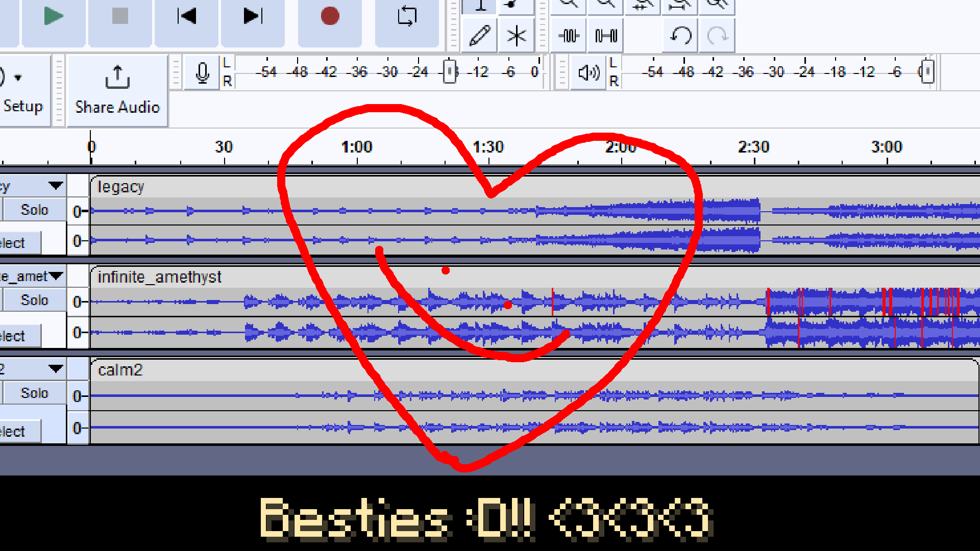Image resolution: width=980 pixels, height=551 pixels.
Task: Click the infinite_amethyst right channel waveform
Action: [x=535, y=333]
